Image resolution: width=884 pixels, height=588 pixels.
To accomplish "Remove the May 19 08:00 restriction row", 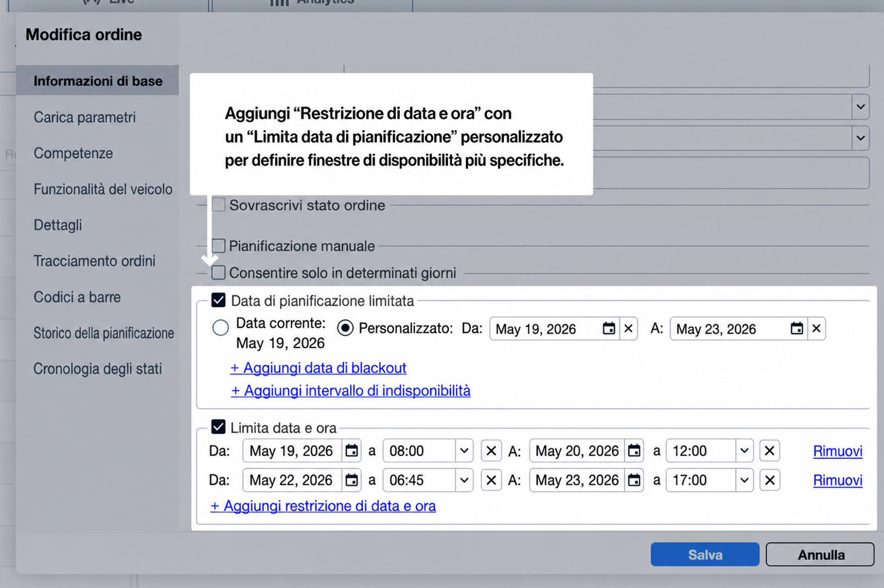I will 838,450.
